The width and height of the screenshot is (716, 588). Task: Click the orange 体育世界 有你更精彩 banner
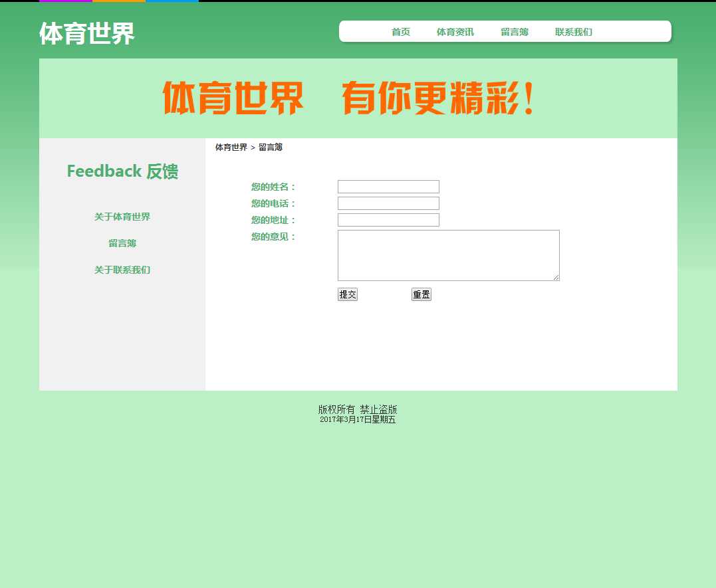[x=350, y=98]
